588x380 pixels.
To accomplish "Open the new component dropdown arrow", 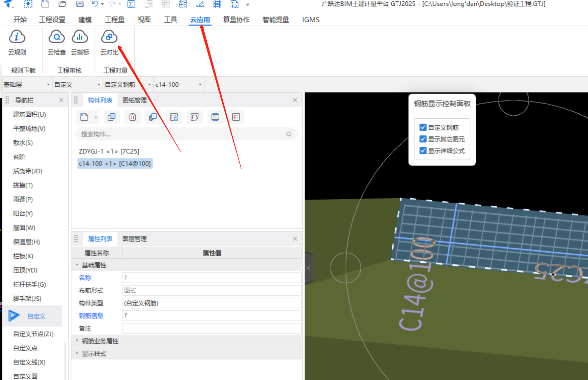I will [96, 117].
